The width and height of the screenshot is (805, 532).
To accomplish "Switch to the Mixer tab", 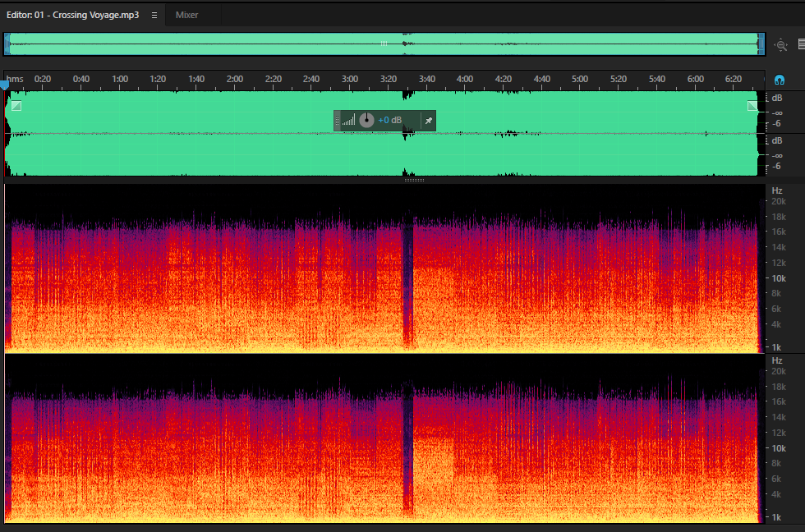I will tap(187, 16).
